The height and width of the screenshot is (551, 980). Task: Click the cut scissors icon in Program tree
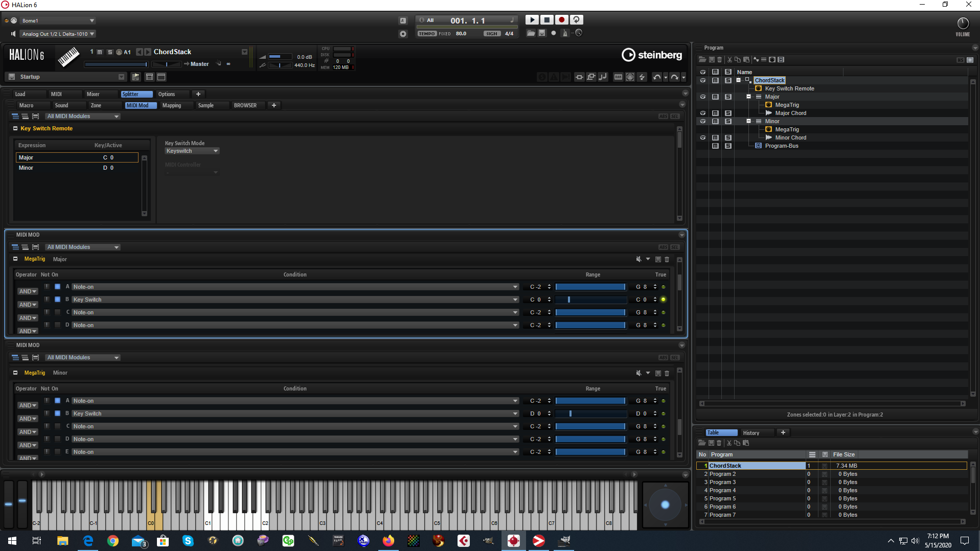click(x=730, y=60)
